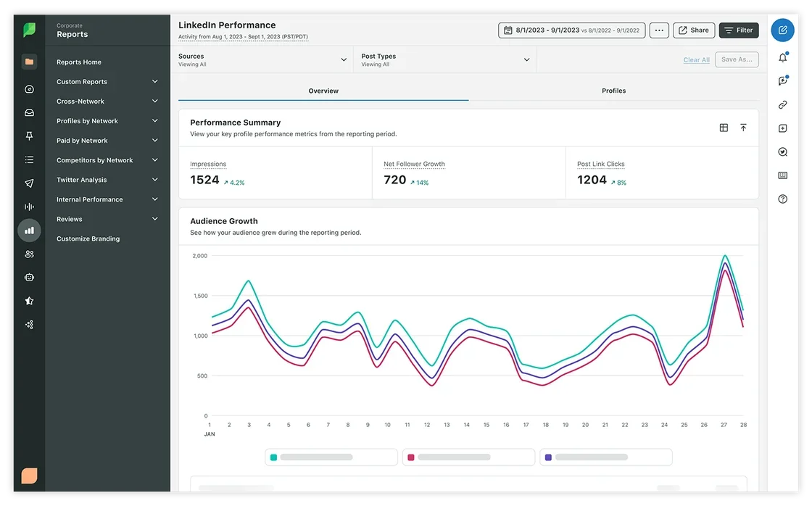Screen dimensions: 812x506
Task: Switch Performance Summary to table view icon
Action: (724, 128)
